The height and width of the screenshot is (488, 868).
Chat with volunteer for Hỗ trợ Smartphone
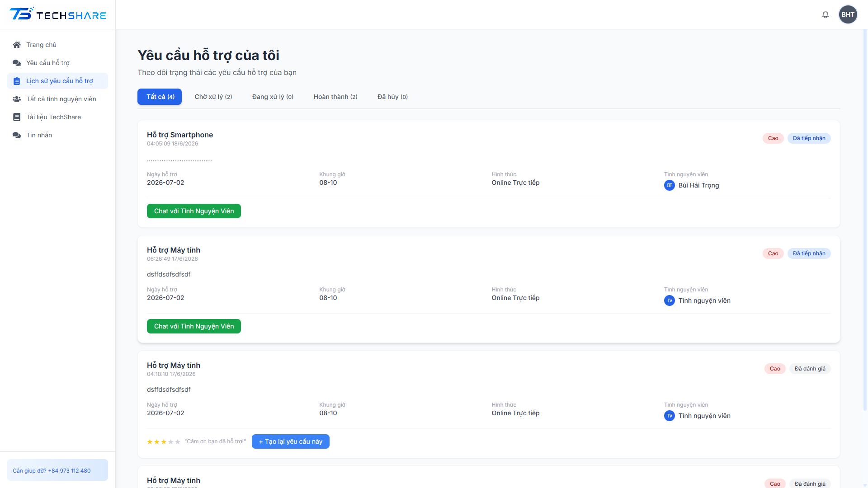(x=194, y=211)
